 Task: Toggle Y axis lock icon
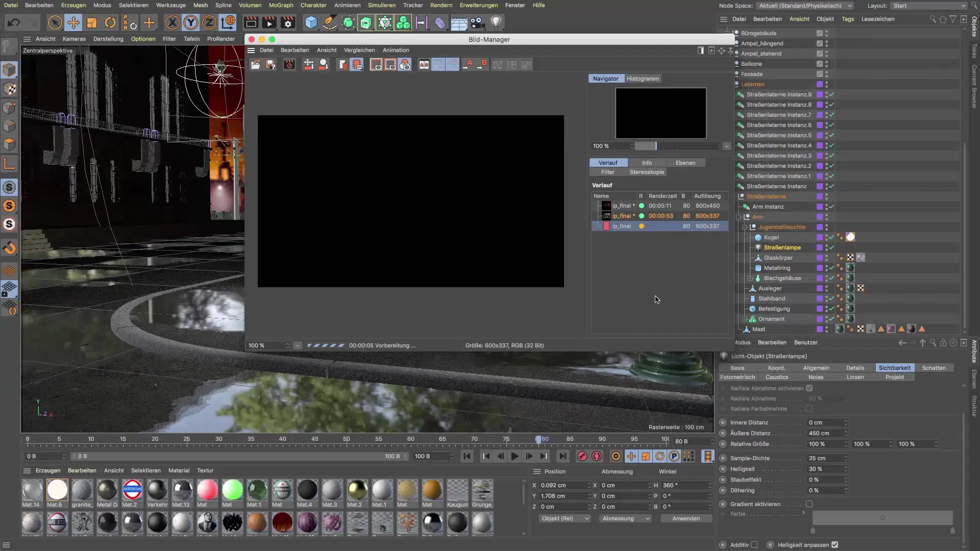click(191, 22)
